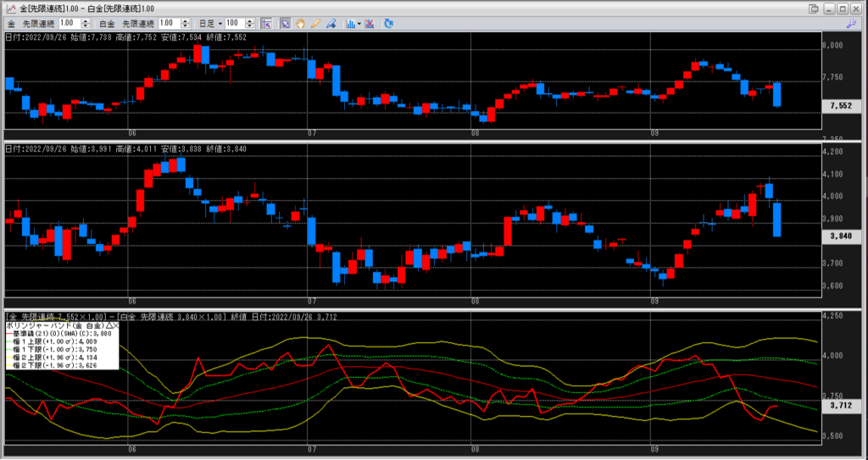Select the arrow pointer cursor tool
This screenshot has height=460, width=868.
point(286,24)
